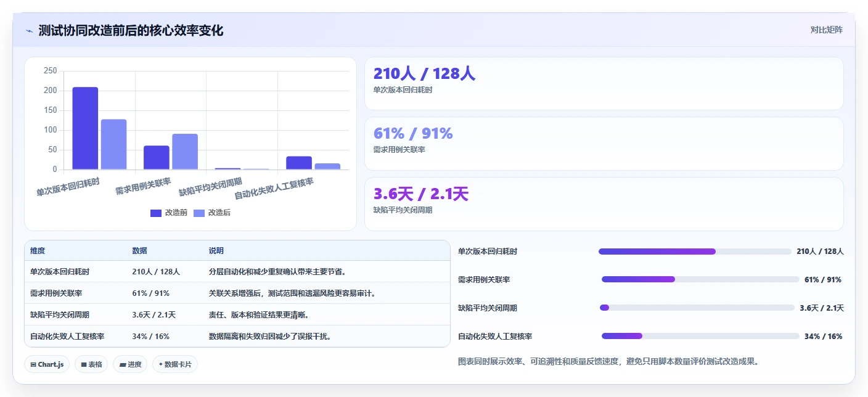Click the 61% / 91% data card

pyautogui.click(x=604, y=144)
